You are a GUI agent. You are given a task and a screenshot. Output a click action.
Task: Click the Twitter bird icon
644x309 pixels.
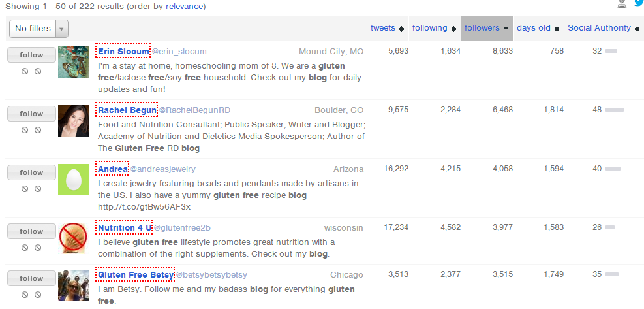[x=639, y=3]
